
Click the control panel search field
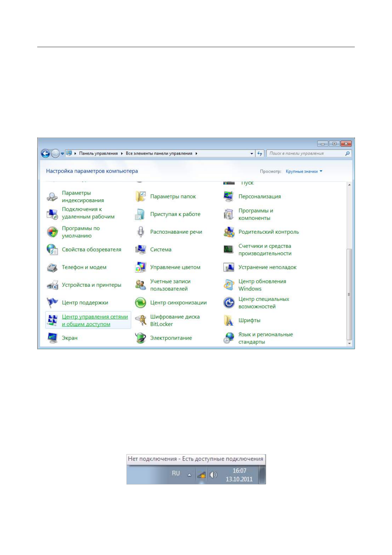(x=306, y=154)
